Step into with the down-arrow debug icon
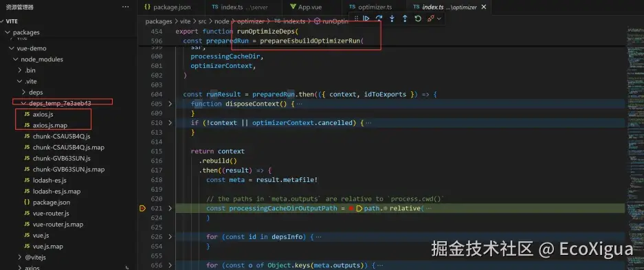644x270 pixels. tap(392, 19)
